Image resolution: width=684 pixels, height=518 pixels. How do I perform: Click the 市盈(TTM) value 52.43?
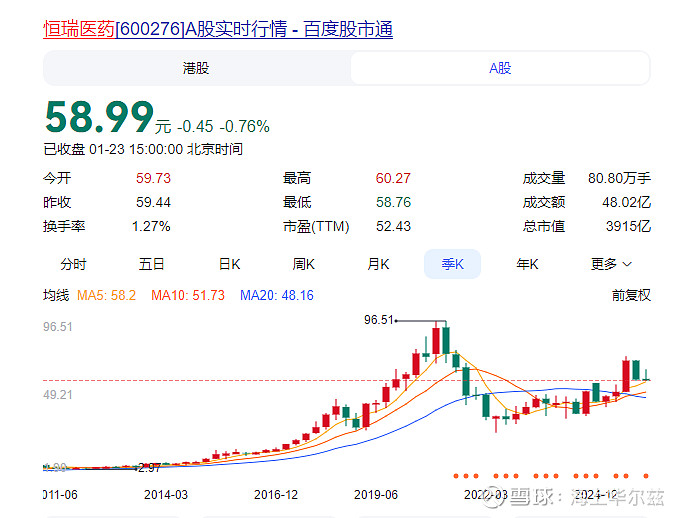393,226
